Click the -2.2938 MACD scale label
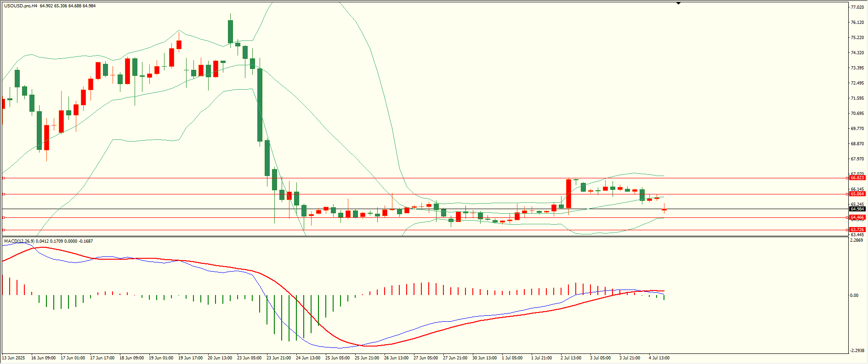The image size is (868, 364). (x=857, y=351)
